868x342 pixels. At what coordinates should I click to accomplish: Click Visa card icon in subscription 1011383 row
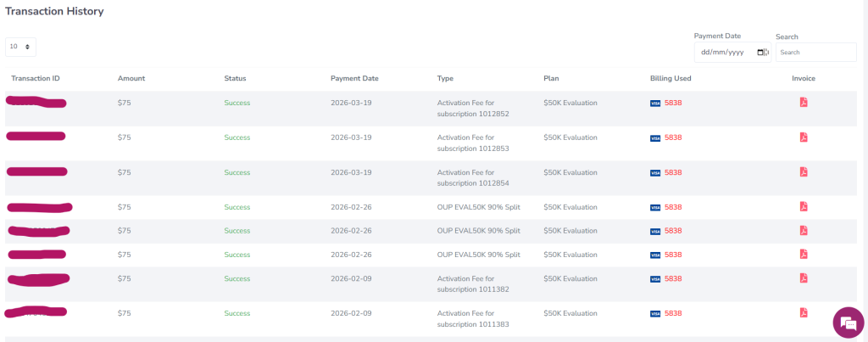tap(655, 314)
